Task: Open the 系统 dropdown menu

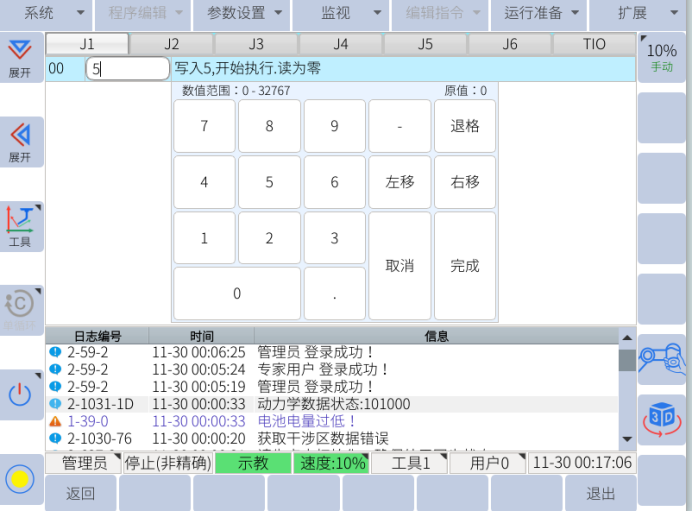Action: [45, 14]
